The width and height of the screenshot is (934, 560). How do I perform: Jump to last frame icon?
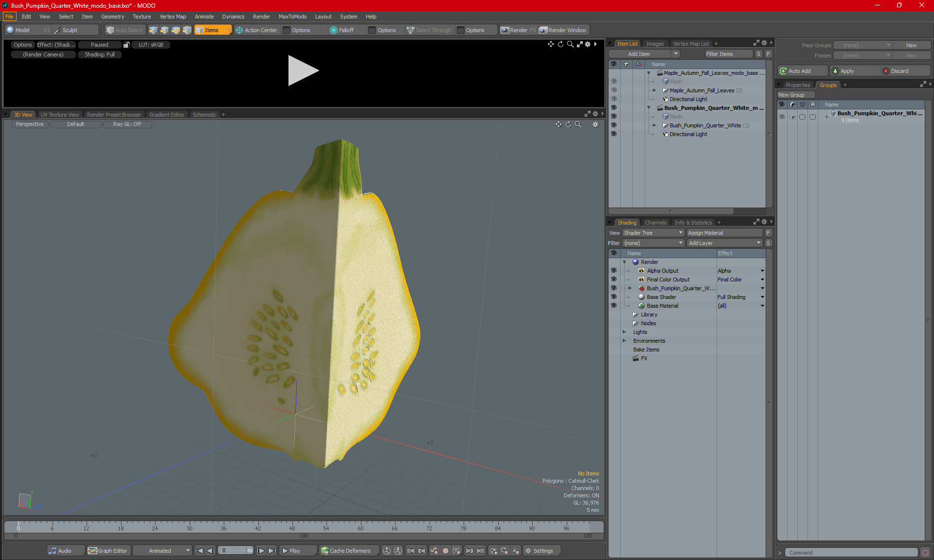click(x=272, y=551)
